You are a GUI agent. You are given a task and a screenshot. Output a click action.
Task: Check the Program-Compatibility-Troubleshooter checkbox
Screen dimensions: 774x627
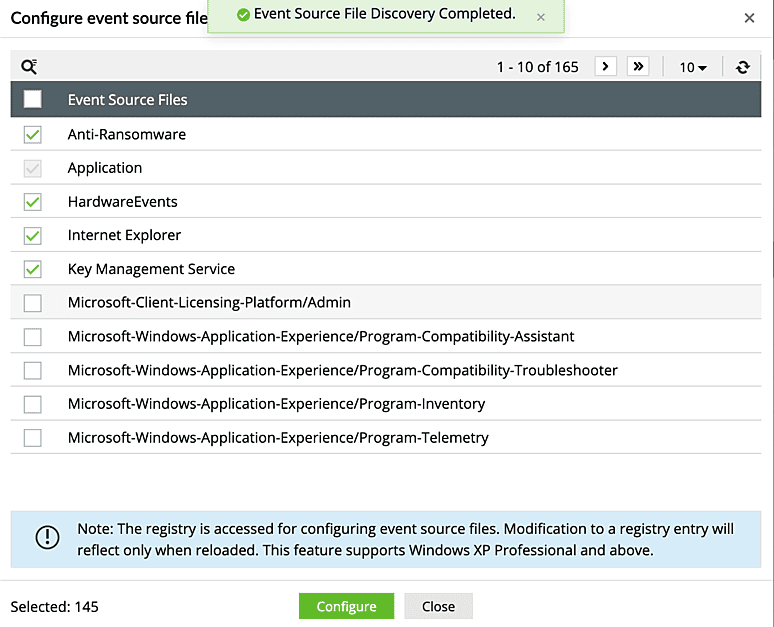tap(33, 371)
